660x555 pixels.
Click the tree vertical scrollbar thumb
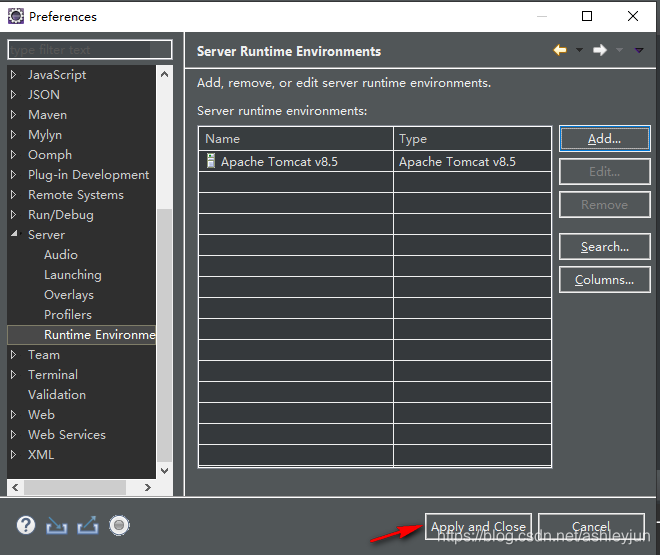coord(165,335)
